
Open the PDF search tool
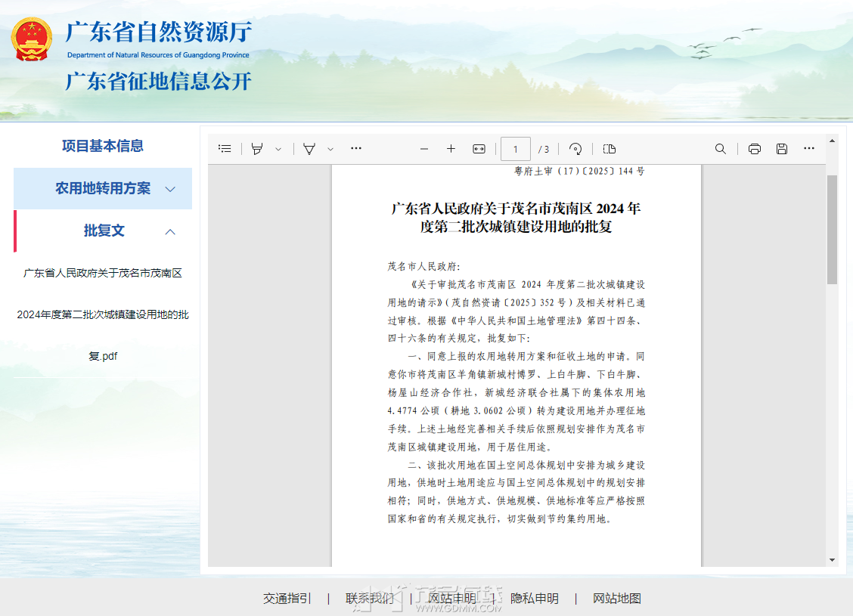tap(721, 149)
